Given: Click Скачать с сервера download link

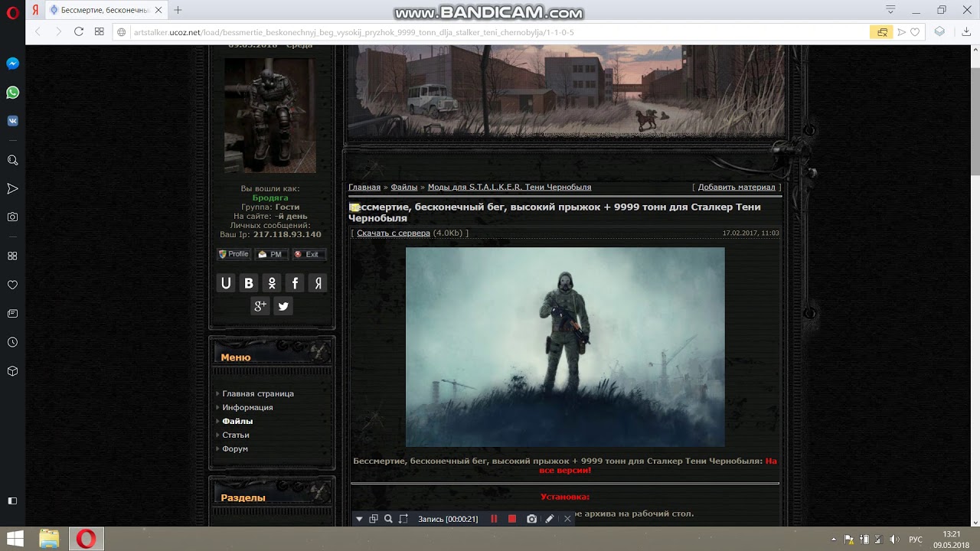Looking at the screenshot, I should tap(394, 233).
